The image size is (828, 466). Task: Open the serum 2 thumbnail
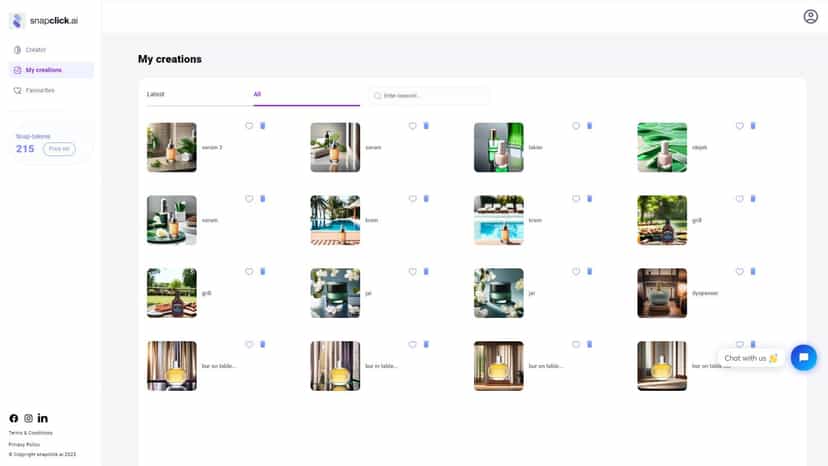[172, 147]
